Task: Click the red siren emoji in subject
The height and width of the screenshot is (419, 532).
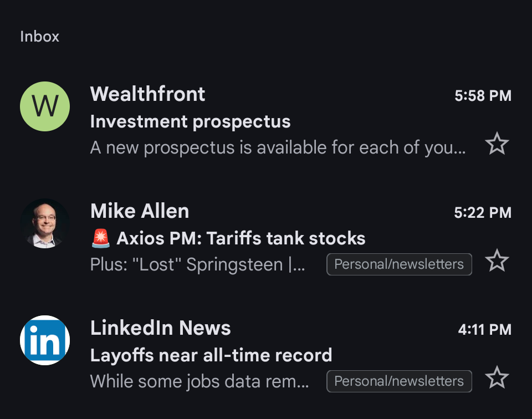Action: pos(101,238)
